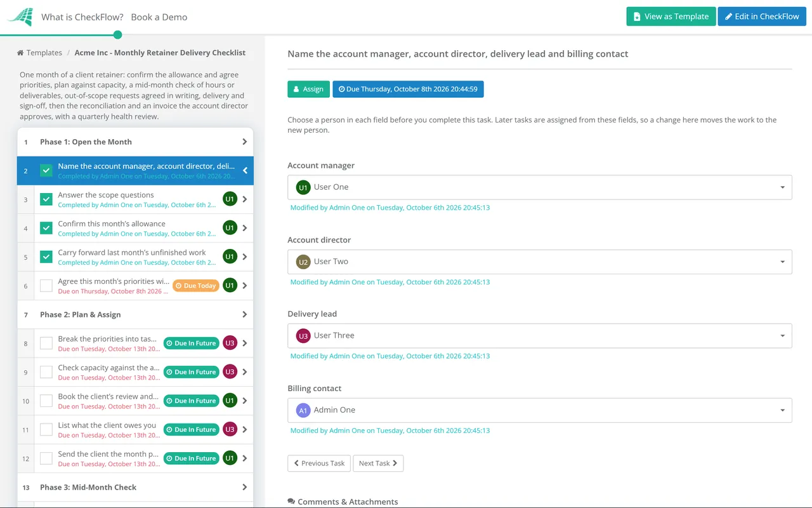Viewport: 812px width, 508px height.
Task: Click U1 avatar on Carry forward row
Action: [230, 257]
